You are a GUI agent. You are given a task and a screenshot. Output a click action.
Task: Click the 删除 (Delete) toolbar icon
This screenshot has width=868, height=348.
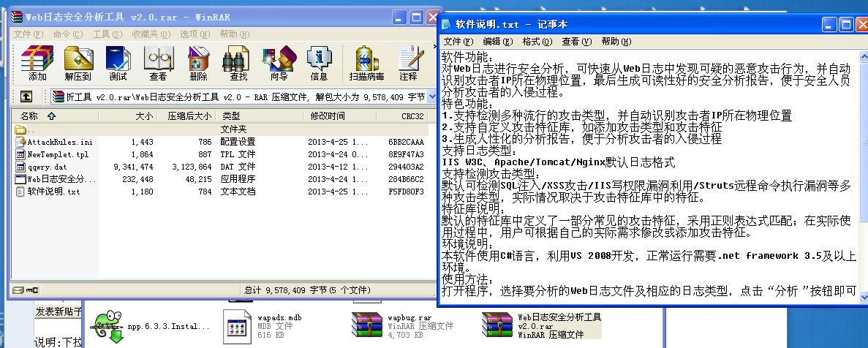[198, 63]
